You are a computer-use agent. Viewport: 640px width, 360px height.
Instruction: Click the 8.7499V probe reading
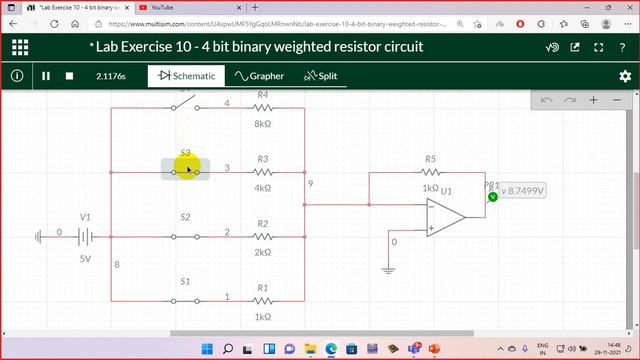[522, 191]
